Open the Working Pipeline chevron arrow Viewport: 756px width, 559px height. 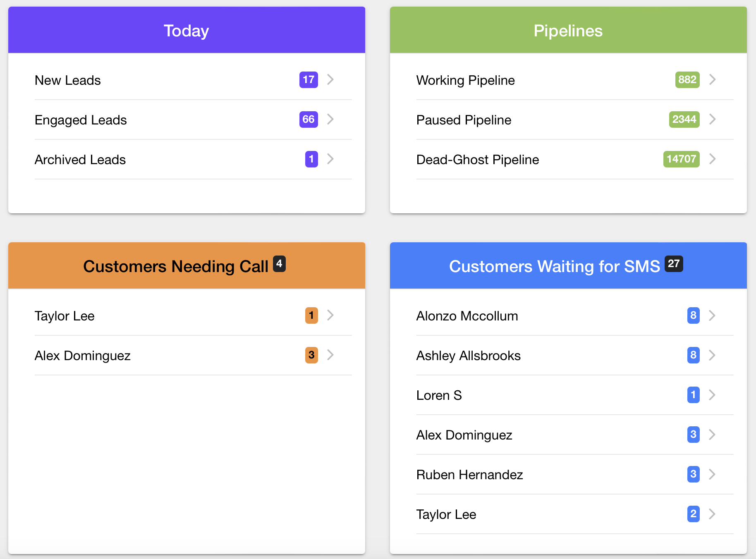coord(712,79)
